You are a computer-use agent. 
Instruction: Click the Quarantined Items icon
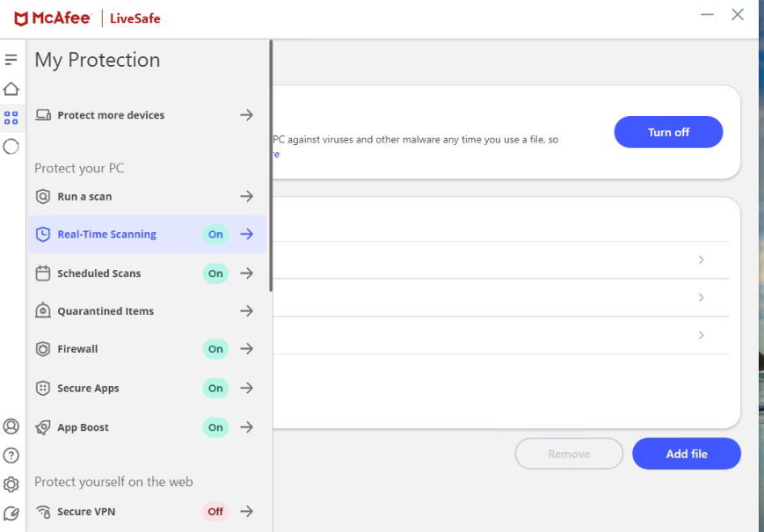click(x=43, y=311)
